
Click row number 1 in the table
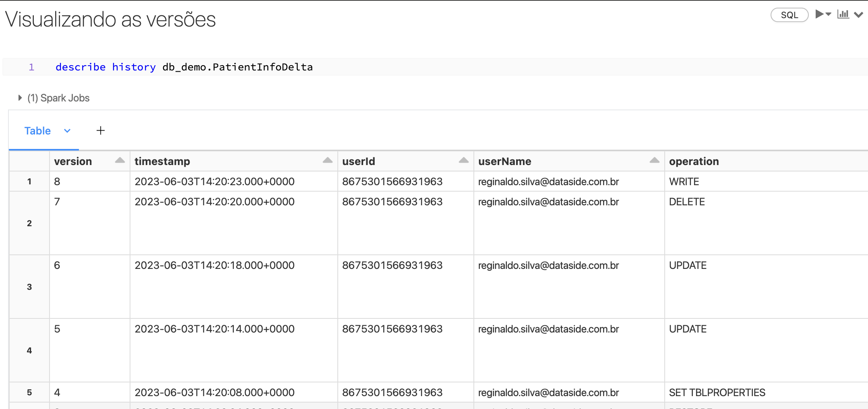click(29, 182)
